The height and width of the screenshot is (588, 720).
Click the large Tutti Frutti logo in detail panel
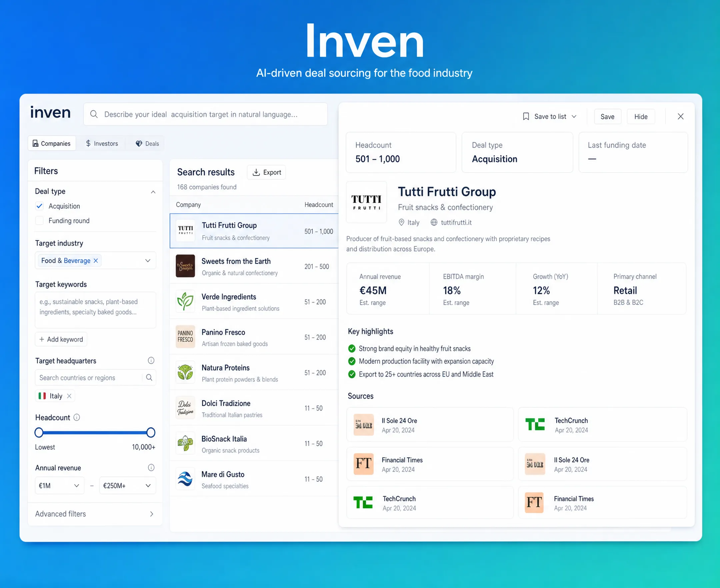[366, 202]
